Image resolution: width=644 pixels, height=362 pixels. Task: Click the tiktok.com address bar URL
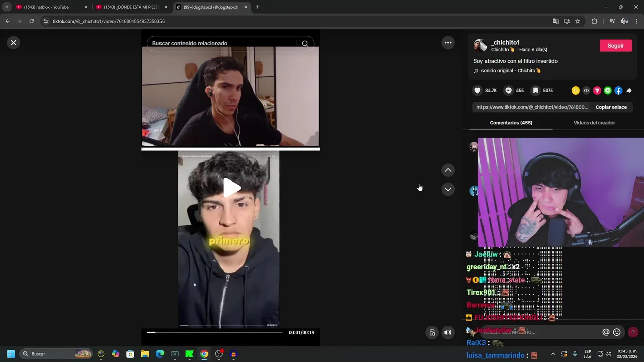click(109, 21)
